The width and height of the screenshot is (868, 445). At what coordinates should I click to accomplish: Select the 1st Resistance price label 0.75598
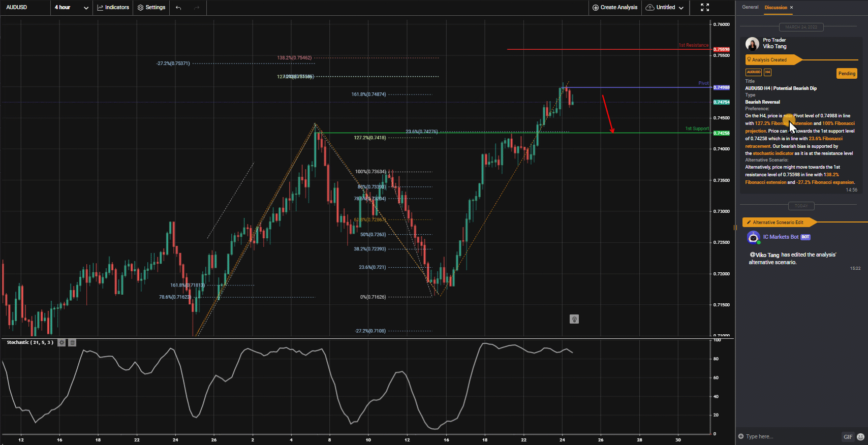[x=722, y=50]
